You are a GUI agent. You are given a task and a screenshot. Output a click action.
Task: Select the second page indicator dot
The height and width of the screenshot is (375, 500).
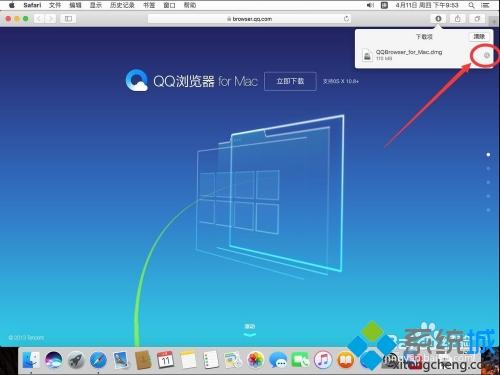[488, 168]
